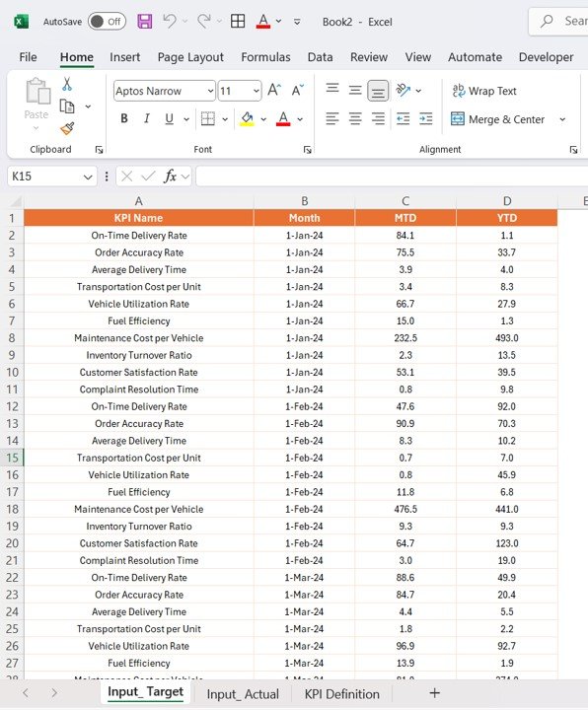Viewport: 588px width, 710px height.
Task: Click the Save icon in title bar
Action: coord(144,22)
